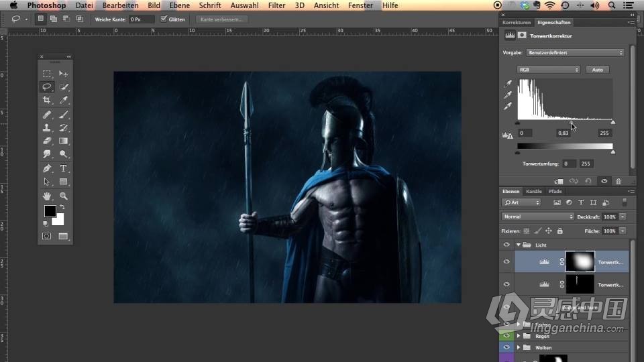Viewport: 644px width, 362px height.
Task: Select the Eraser tool
Action: coord(47,141)
